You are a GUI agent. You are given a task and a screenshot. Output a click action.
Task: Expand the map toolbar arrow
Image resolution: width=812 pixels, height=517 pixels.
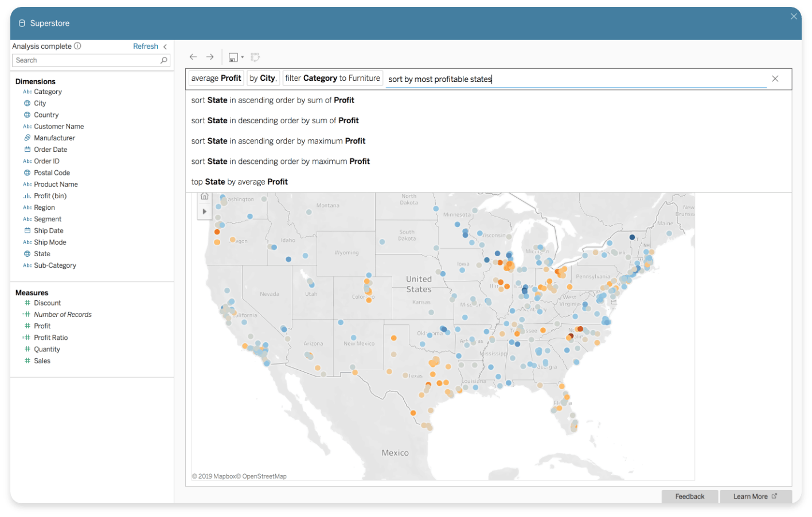click(x=205, y=211)
